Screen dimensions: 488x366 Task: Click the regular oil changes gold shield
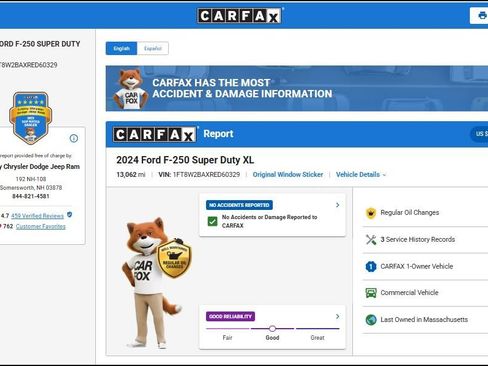point(174,258)
